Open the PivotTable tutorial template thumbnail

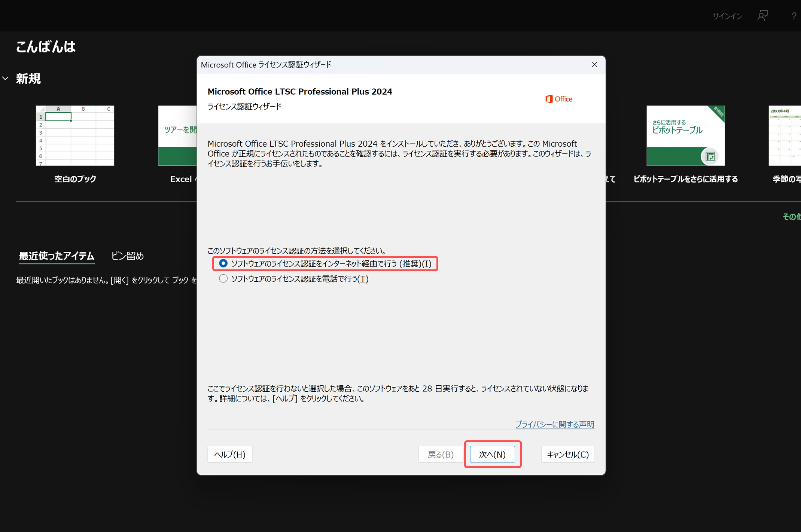click(685, 135)
